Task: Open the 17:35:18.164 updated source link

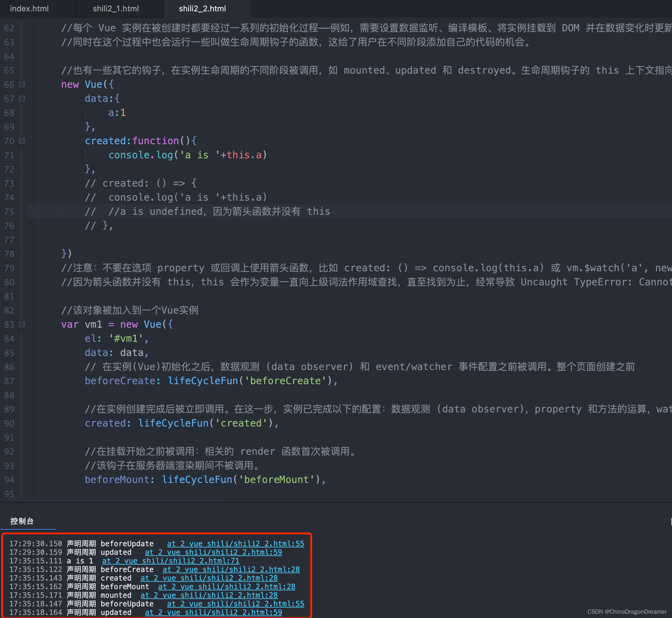Action: click(x=214, y=613)
